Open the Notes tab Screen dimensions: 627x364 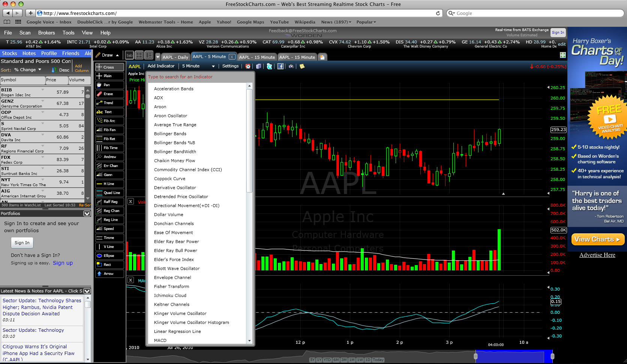(29, 54)
